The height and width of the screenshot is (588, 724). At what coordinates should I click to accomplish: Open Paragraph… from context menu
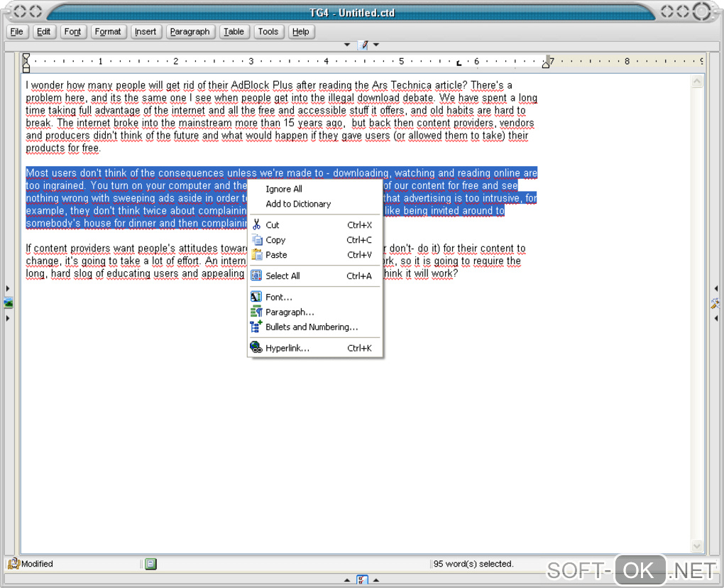point(315,312)
